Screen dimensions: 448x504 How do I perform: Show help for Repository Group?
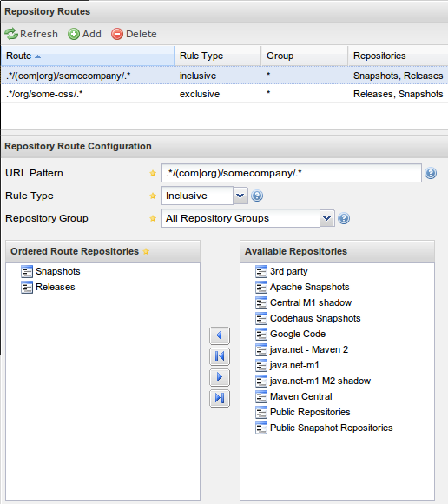(344, 219)
